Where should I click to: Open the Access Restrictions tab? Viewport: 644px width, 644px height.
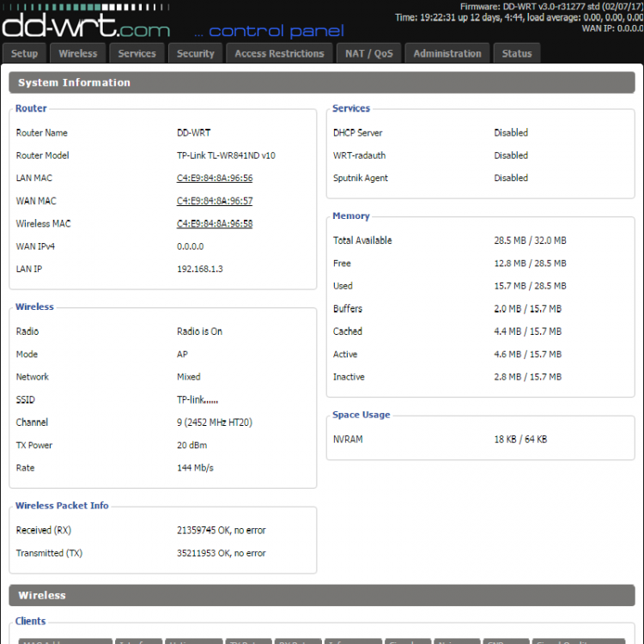click(279, 53)
